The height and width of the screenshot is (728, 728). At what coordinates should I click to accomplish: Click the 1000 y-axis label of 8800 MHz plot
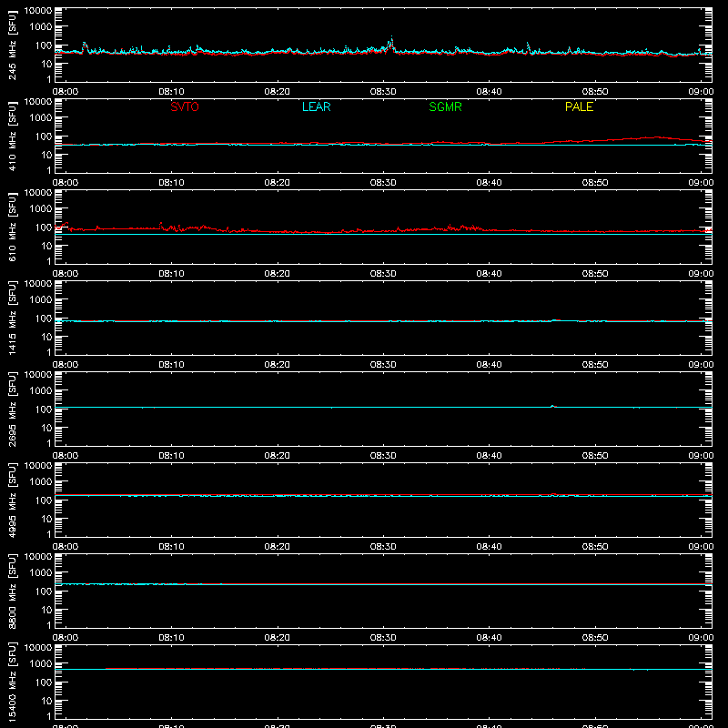click(41, 573)
